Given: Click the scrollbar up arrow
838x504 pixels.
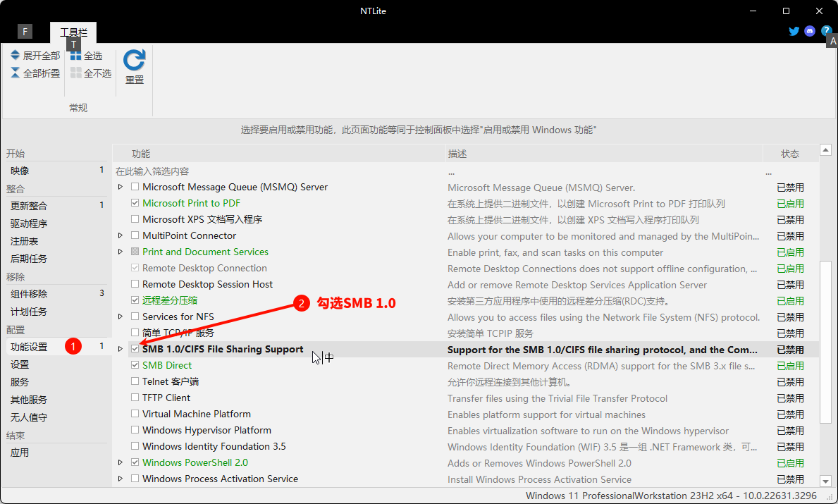Looking at the screenshot, I should point(826,150).
